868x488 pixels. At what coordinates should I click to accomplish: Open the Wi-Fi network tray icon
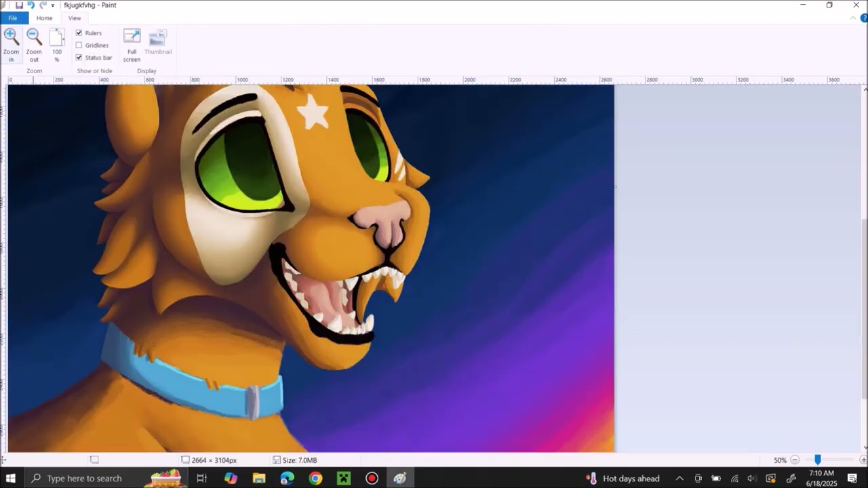tap(734, 479)
